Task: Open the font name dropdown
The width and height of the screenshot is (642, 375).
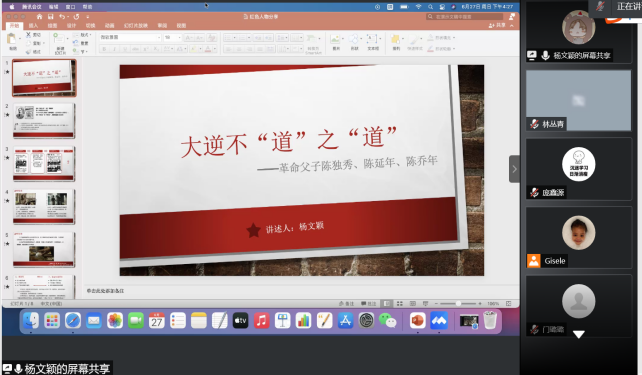Action: pyautogui.click(x=130, y=37)
